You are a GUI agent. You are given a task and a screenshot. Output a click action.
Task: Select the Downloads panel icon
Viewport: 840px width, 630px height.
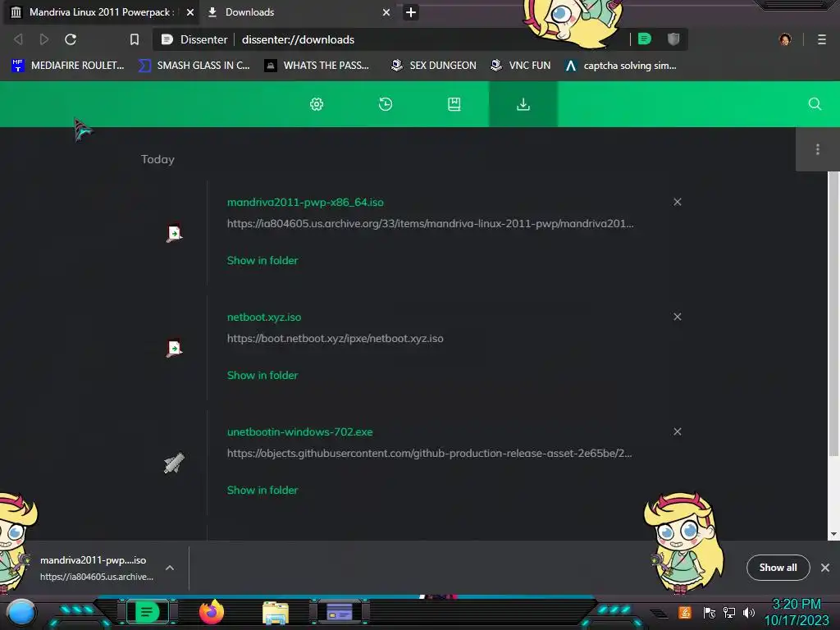[523, 104]
